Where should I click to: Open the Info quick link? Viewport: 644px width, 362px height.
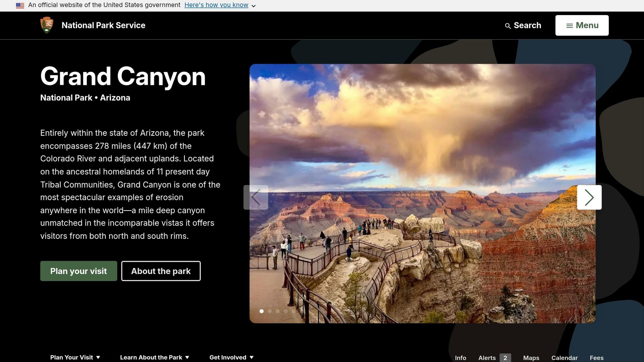click(460, 358)
